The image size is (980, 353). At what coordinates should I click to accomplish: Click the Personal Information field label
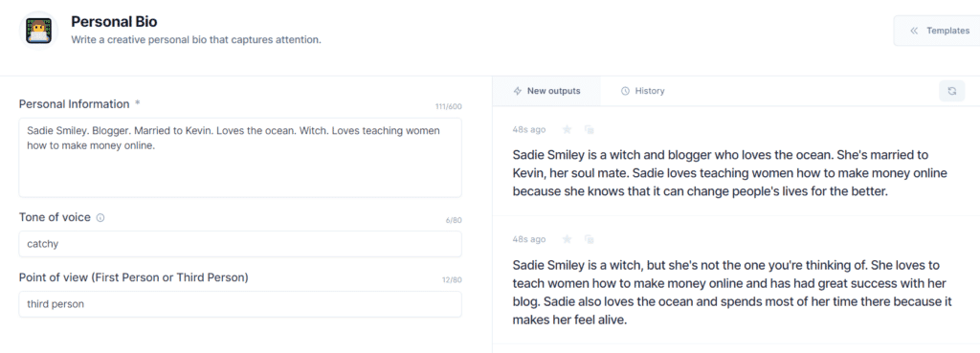click(74, 103)
